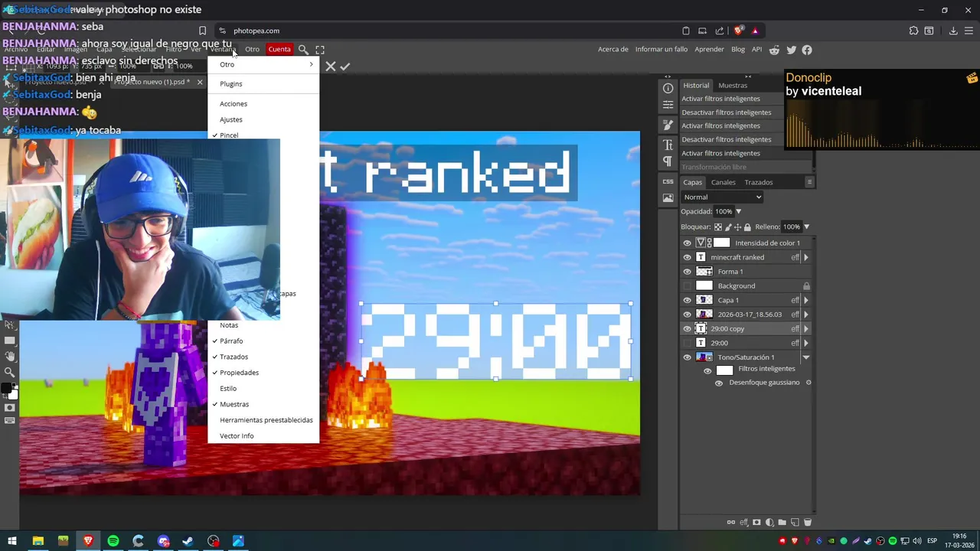The image size is (980, 551).
Task: Toggle Filtros inteligentes visibility eye
Action: coord(707,371)
